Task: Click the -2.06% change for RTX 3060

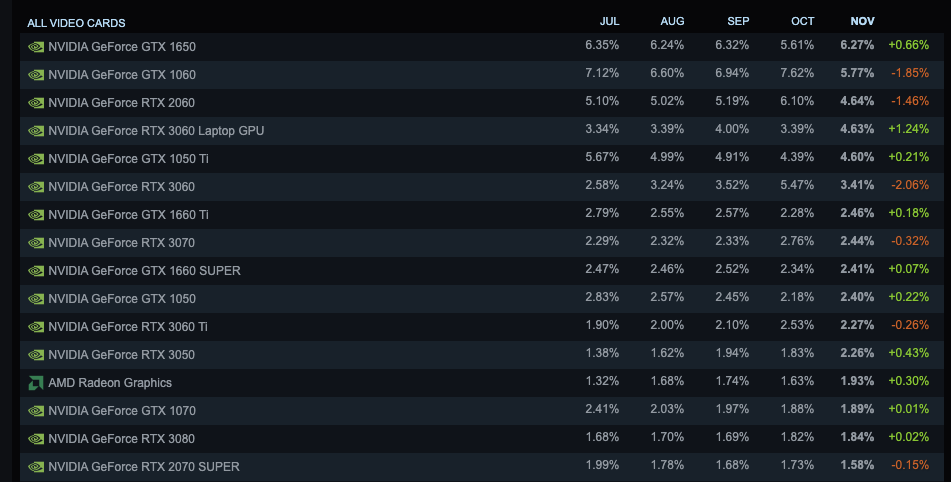Action: [909, 186]
